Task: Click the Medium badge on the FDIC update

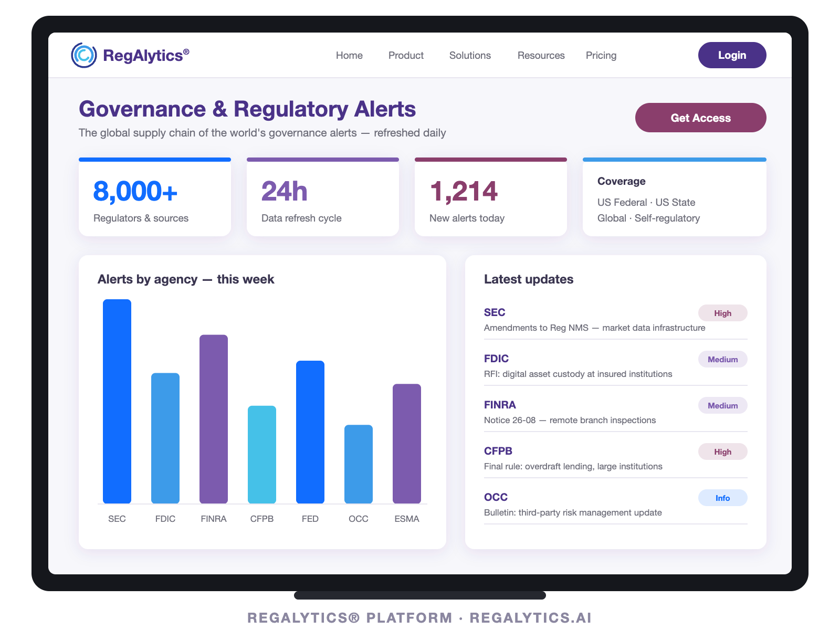Action: [723, 359]
